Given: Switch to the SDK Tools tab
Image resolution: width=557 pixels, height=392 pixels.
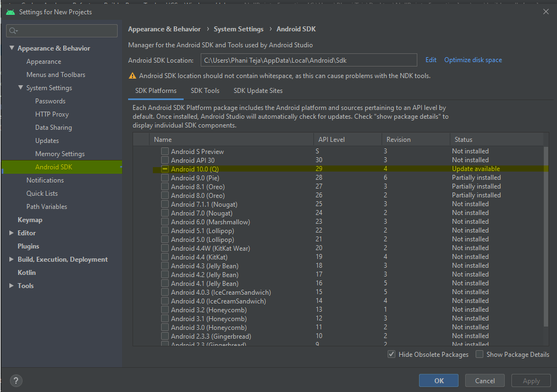Looking at the screenshot, I should pyautogui.click(x=205, y=91).
